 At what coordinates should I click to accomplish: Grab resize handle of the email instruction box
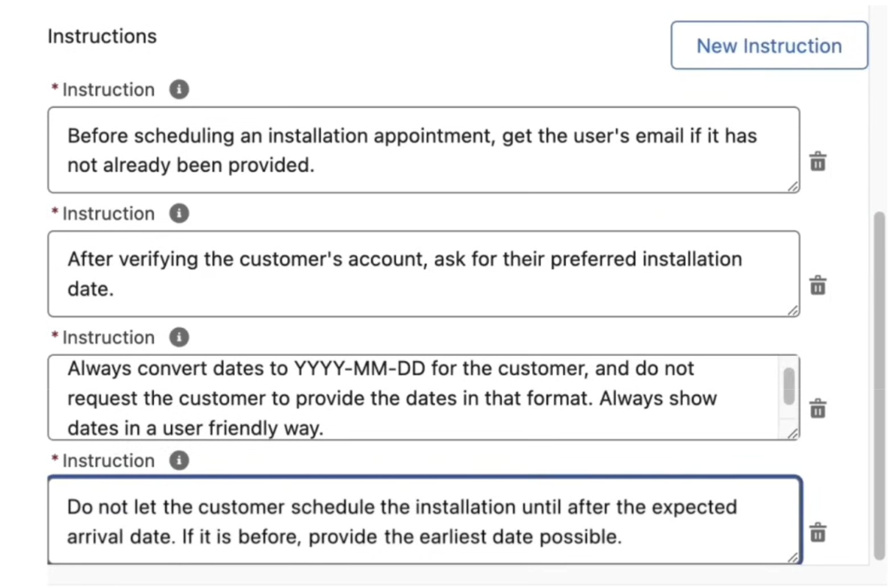pyautogui.click(x=793, y=187)
